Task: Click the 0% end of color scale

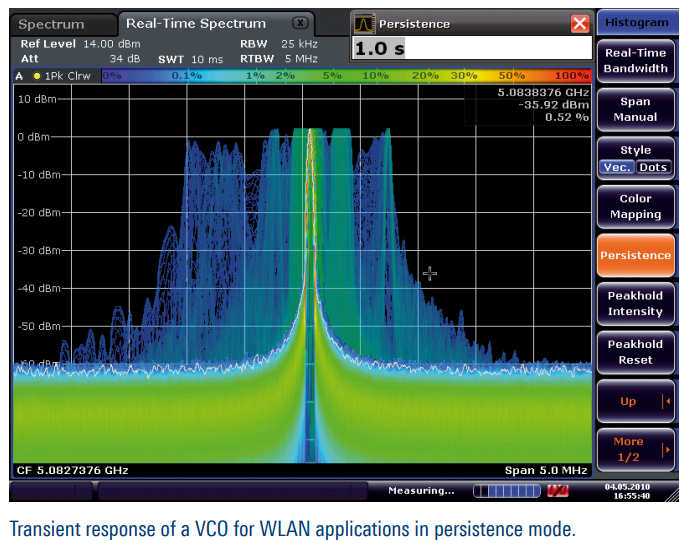Action: click(112, 76)
